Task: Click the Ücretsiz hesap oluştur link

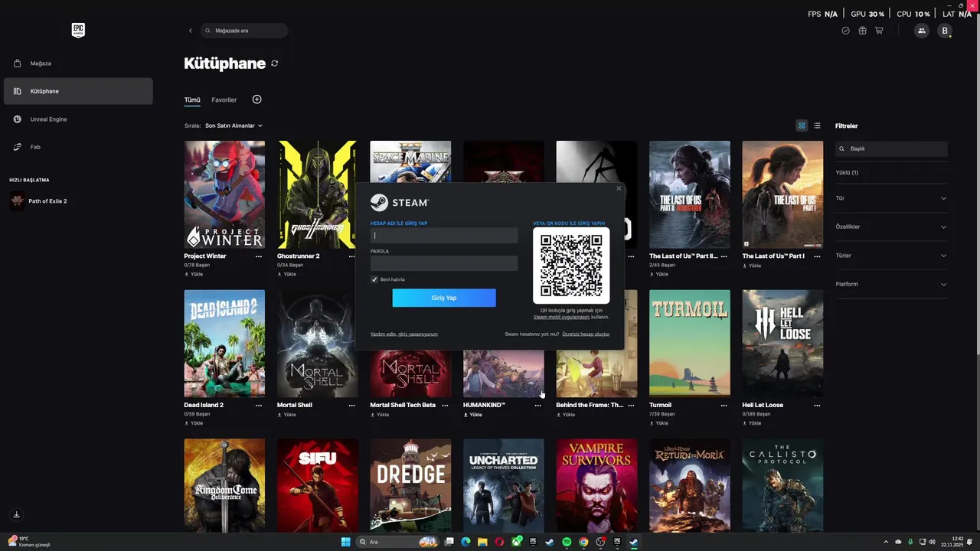Action: [586, 334]
